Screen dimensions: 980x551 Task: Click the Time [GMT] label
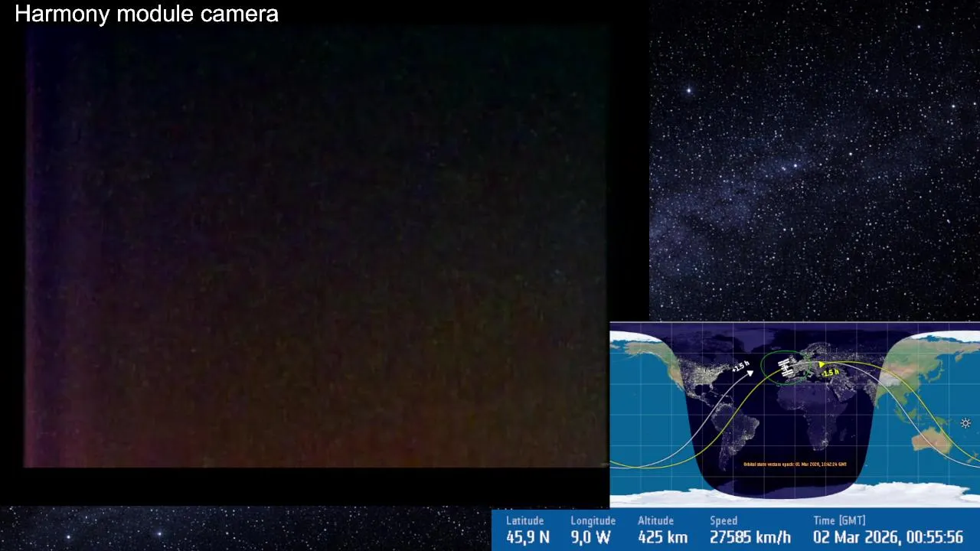pos(839,521)
